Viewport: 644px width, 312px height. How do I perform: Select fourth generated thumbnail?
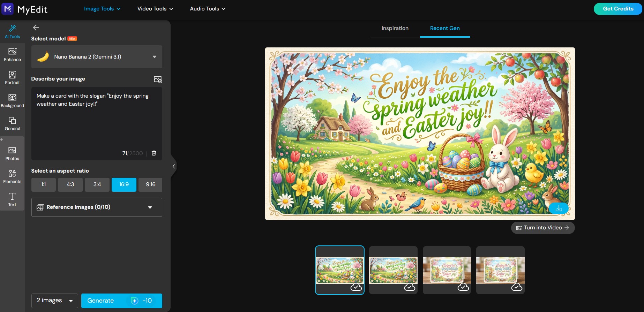point(500,270)
